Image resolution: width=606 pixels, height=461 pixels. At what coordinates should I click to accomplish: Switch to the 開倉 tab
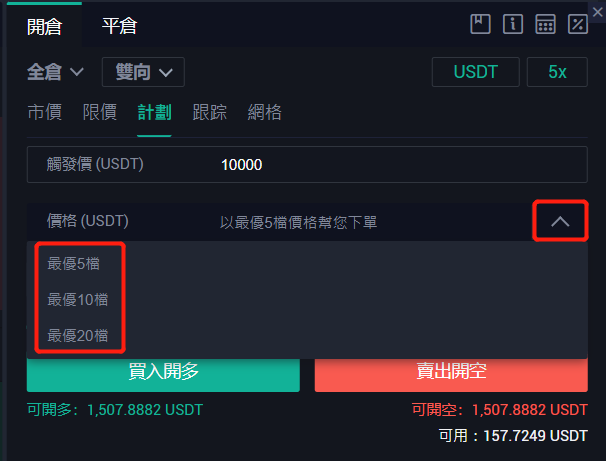pos(44,26)
